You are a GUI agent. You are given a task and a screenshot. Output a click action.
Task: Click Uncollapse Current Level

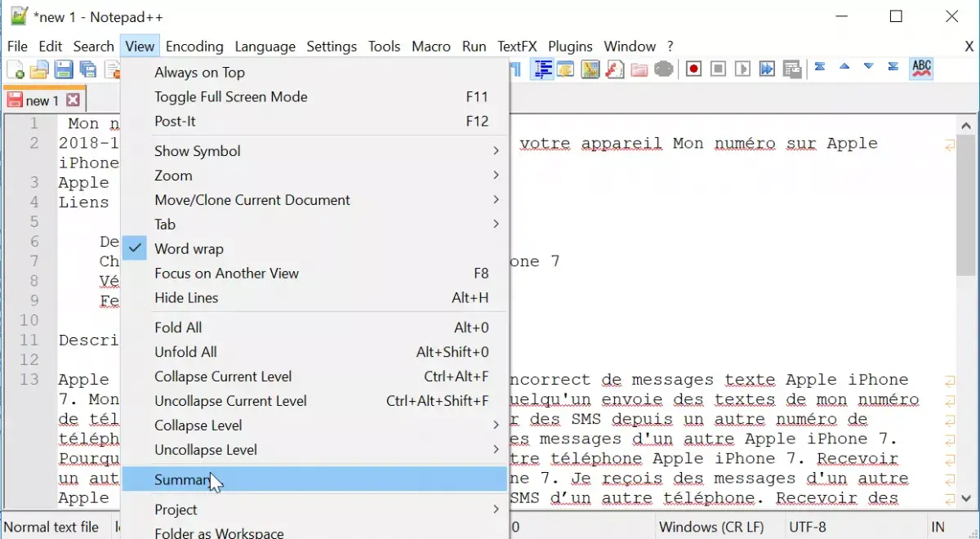tap(314, 401)
